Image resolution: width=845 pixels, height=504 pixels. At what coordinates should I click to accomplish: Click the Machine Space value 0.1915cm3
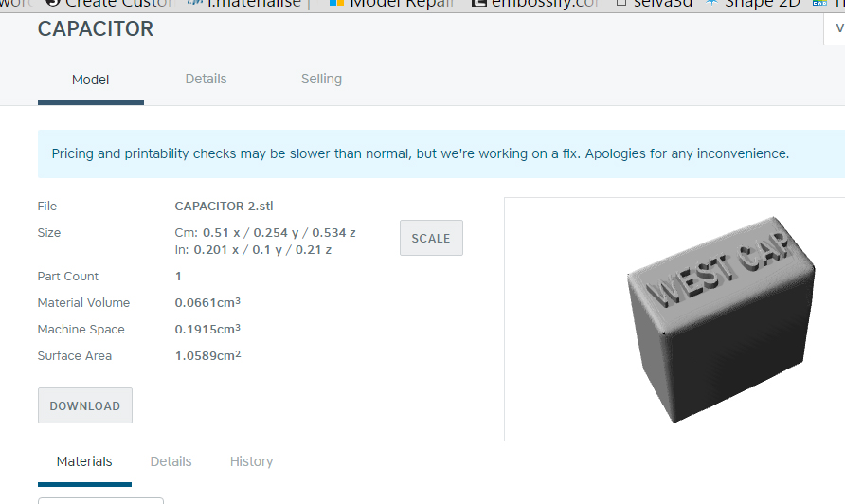207,329
